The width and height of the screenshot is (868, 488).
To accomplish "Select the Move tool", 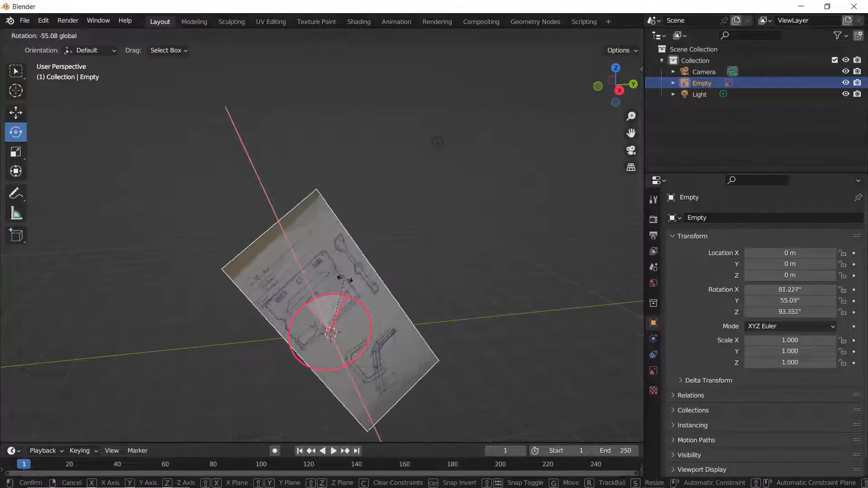I will [16, 113].
